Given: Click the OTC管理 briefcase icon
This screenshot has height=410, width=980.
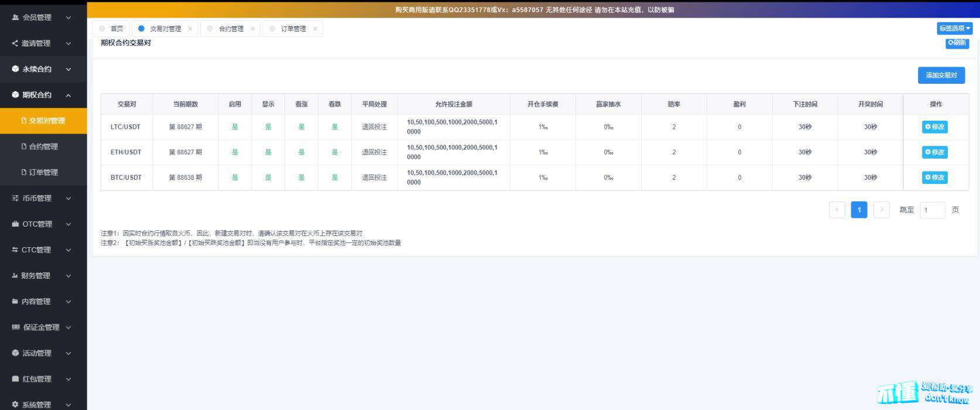Looking at the screenshot, I should click(x=15, y=224).
